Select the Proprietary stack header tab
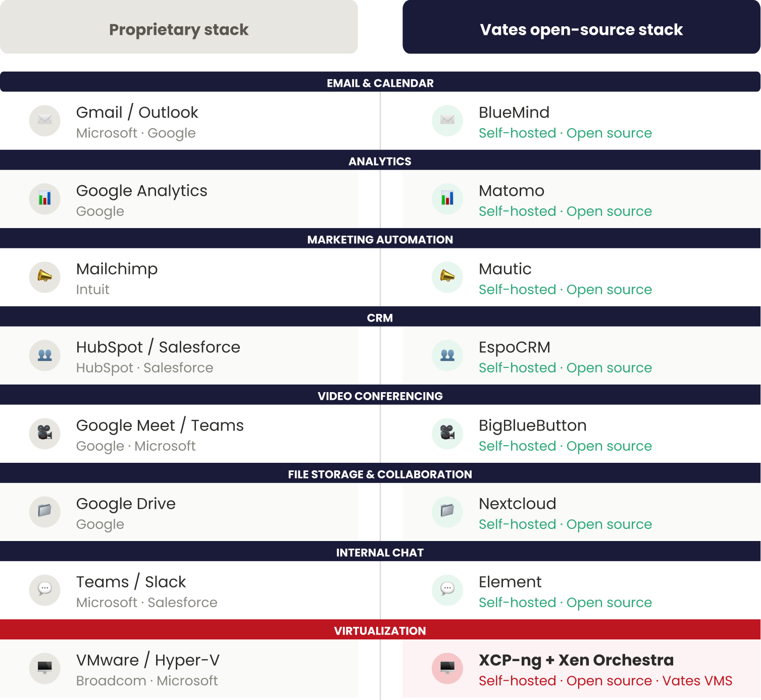Screen dimensions: 761x700 point(179,27)
